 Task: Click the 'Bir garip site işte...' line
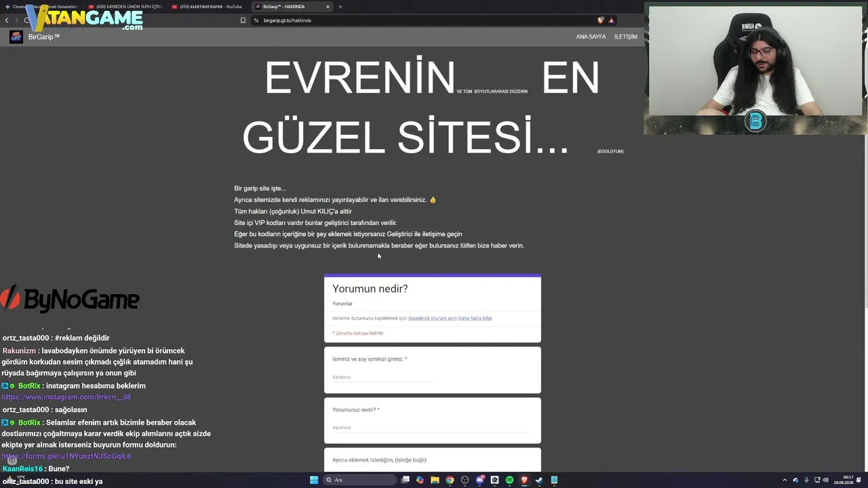[260, 188]
